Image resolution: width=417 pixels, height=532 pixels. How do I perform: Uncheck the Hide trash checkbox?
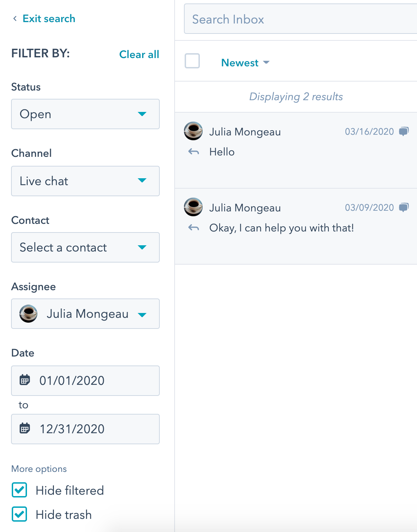click(x=19, y=514)
